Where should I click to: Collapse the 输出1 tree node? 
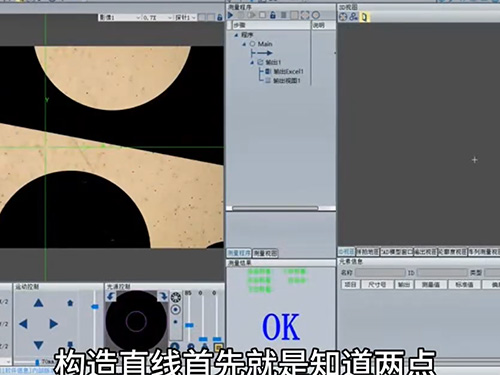[252, 62]
